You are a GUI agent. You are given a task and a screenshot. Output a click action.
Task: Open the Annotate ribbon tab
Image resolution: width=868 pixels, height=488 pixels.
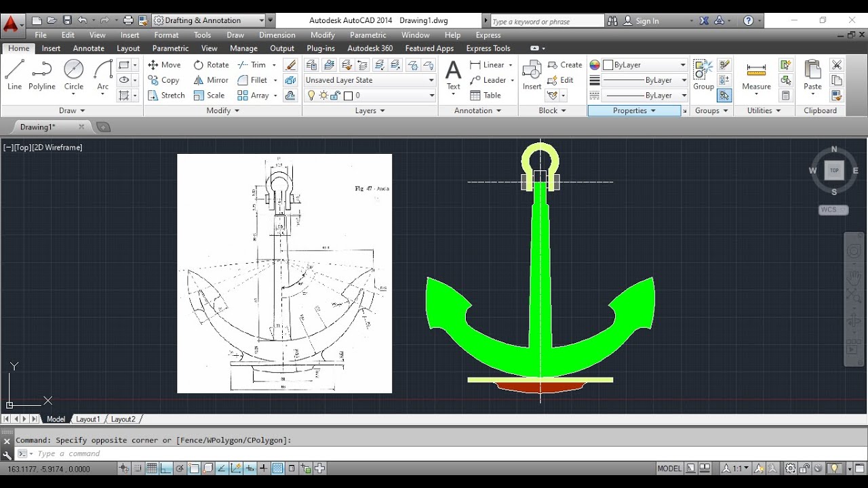[89, 48]
